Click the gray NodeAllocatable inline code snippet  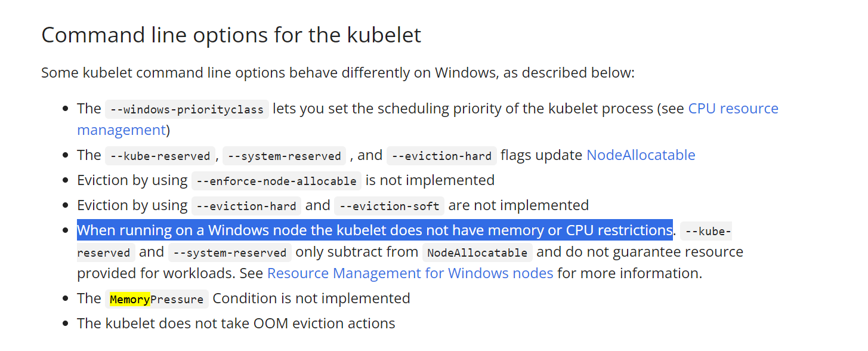pyautogui.click(x=477, y=253)
